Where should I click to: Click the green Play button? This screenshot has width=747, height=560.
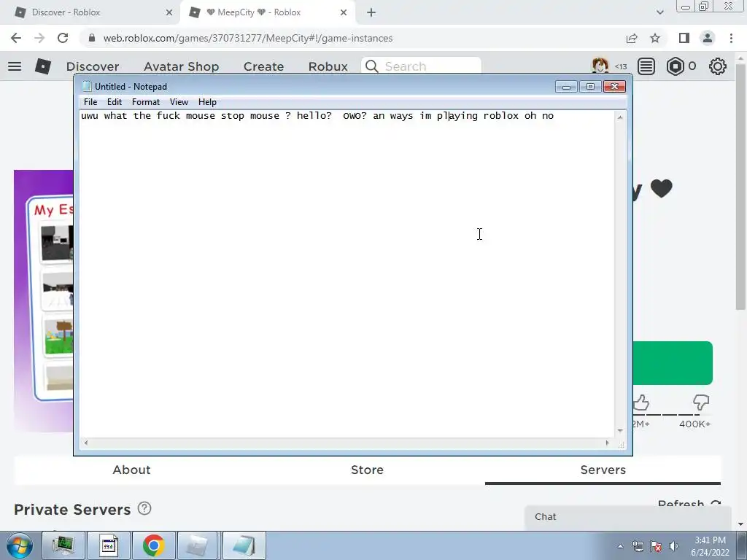(x=673, y=363)
